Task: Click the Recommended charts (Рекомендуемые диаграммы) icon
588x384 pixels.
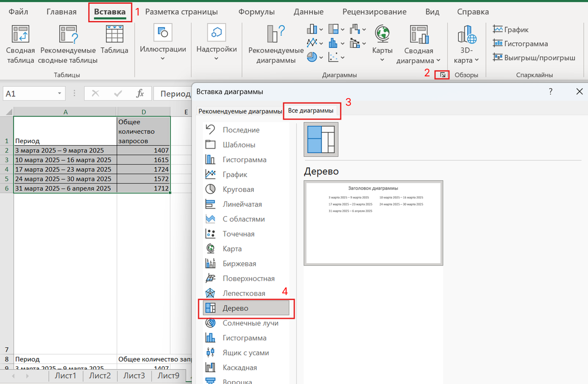Action: (276, 34)
